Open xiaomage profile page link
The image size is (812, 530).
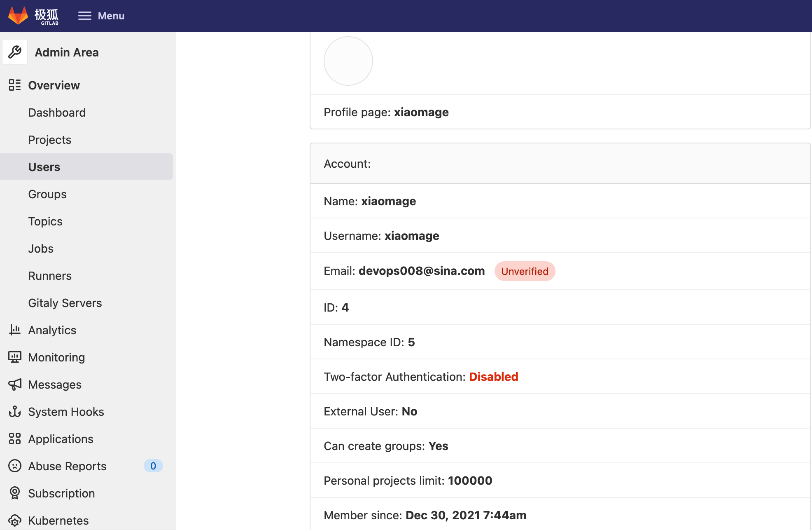421,112
